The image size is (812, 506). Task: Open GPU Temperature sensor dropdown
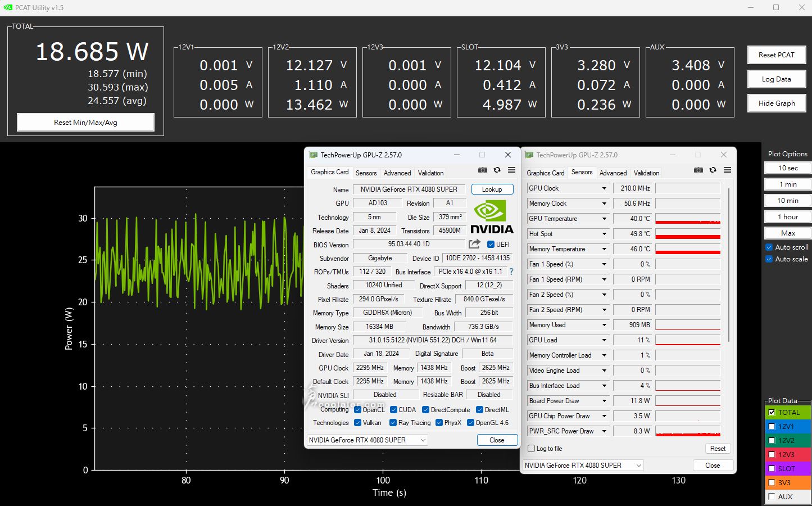(x=605, y=219)
